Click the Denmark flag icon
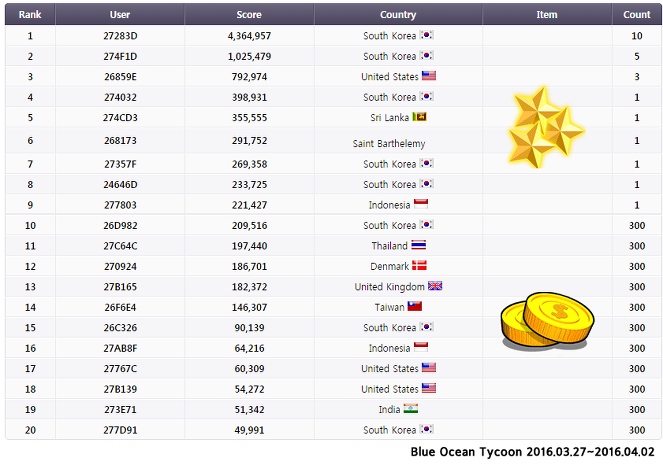 (419, 265)
